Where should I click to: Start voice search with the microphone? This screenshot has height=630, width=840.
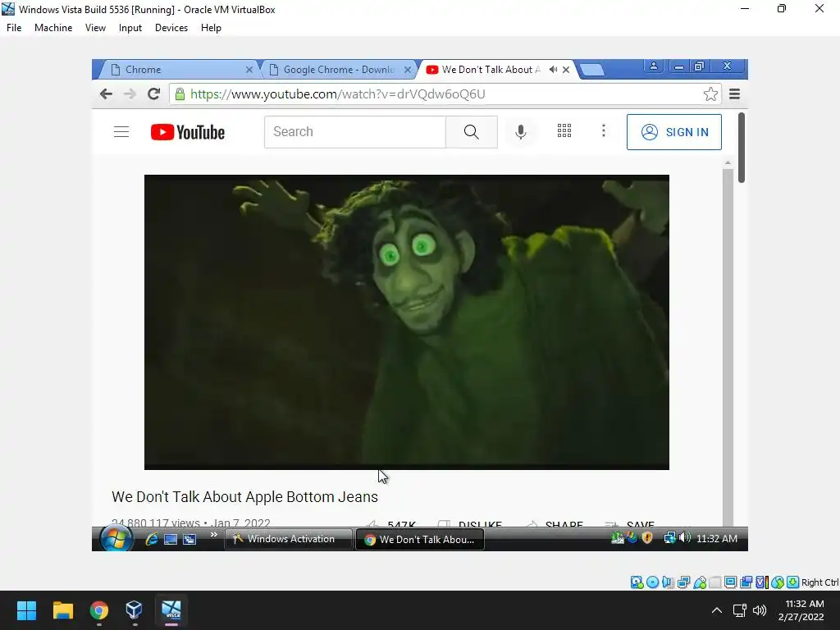[520, 132]
